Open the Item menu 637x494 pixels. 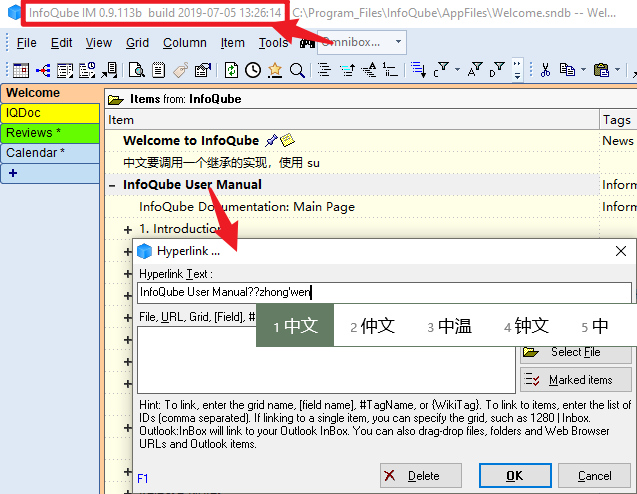point(232,43)
